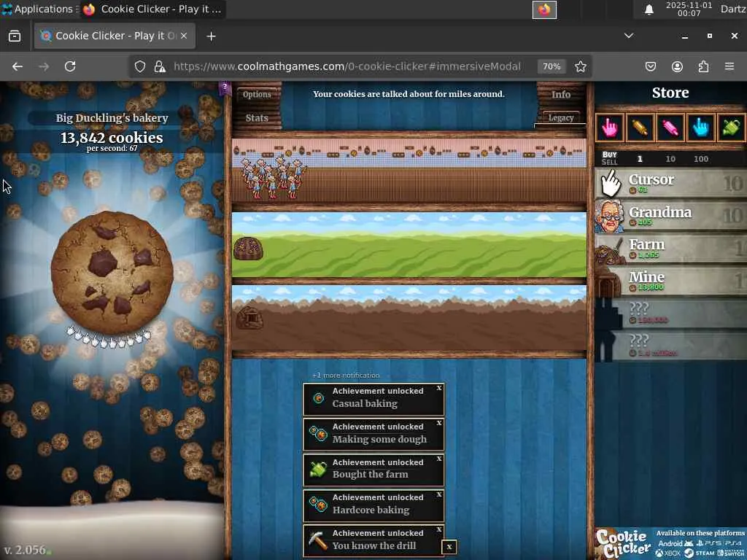Expand the +1 more notification text
Image resolution: width=747 pixels, height=560 pixels.
tap(346, 376)
